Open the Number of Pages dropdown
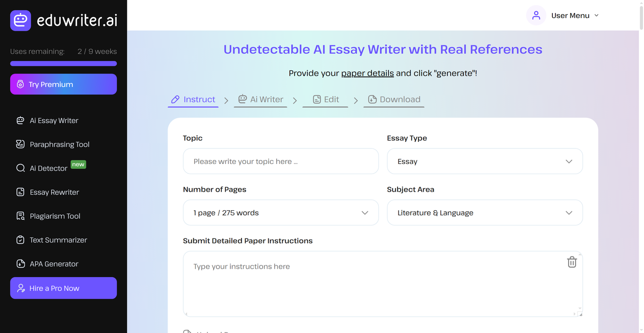644x333 pixels. point(281,213)
